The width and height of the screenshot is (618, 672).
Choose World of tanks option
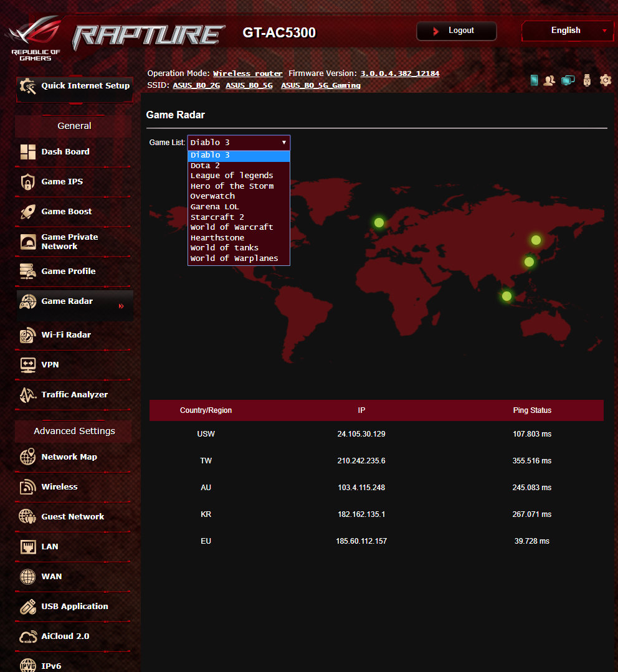pyautogui.click(x=239, y=248)
